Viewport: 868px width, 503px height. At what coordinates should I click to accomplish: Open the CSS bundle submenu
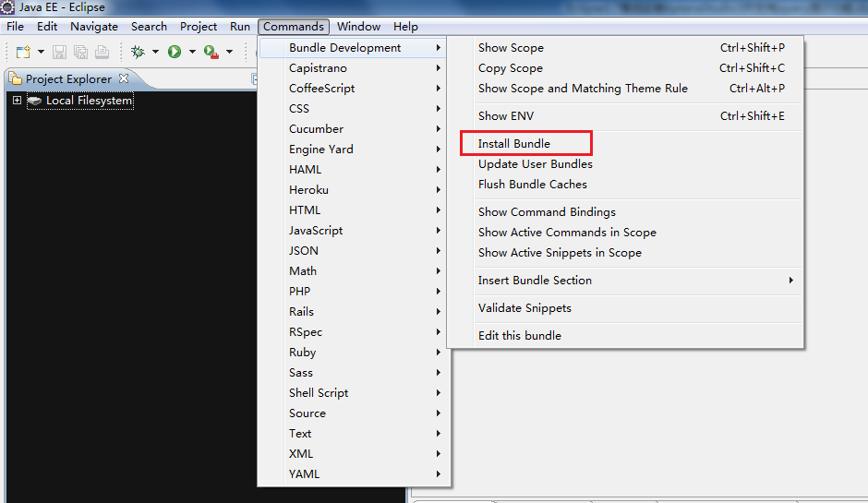click(x=354, y=109)
